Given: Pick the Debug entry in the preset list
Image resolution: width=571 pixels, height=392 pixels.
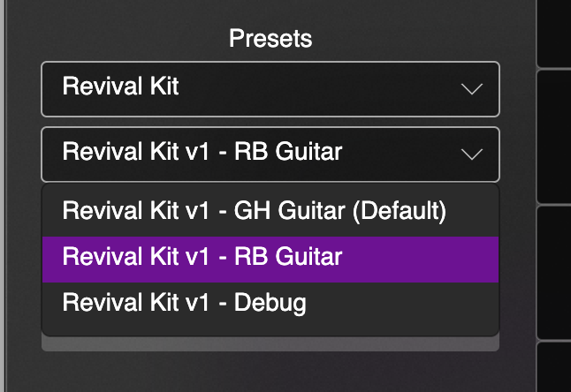Looking at the screenshot, I should (184, 304).
